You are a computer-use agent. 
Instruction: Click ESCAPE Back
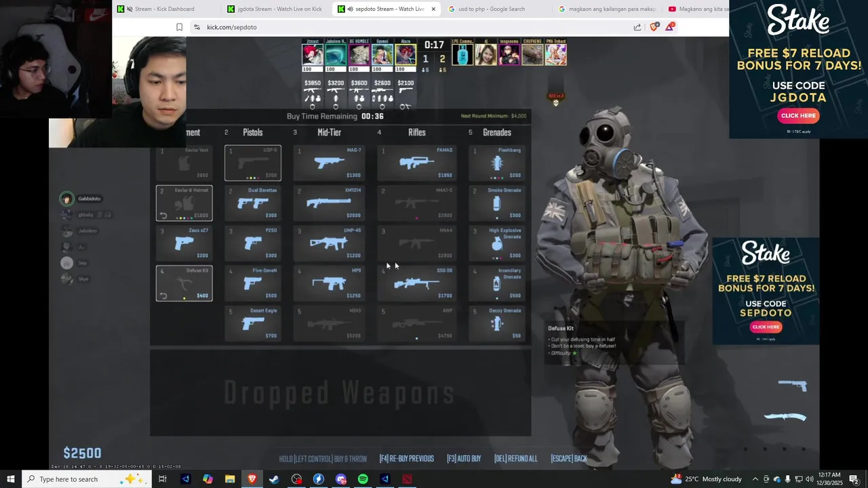point(569,459)
